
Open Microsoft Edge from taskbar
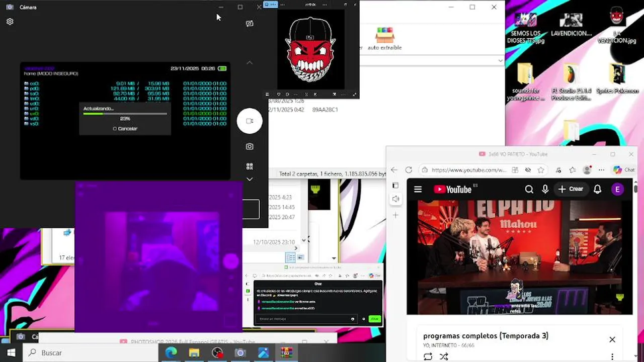tap(171, 353)
